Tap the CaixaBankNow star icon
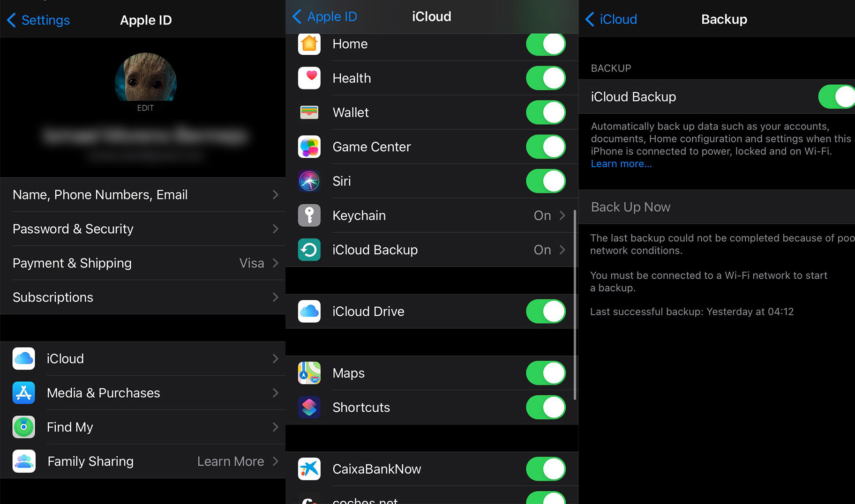 point(309,469)
